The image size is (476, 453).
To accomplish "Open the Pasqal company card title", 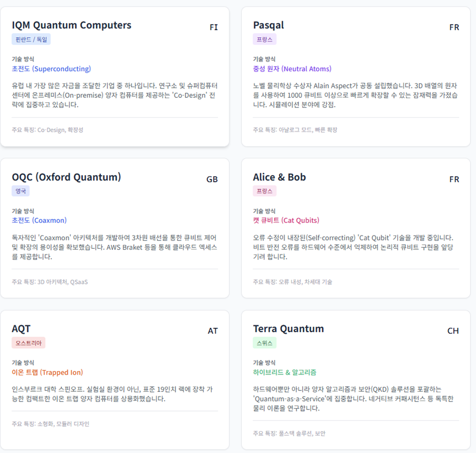I will pos(268,25).
